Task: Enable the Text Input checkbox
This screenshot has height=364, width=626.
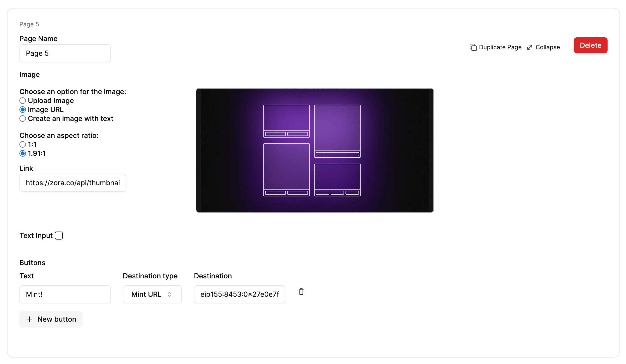Action: [x=59, y=236]
